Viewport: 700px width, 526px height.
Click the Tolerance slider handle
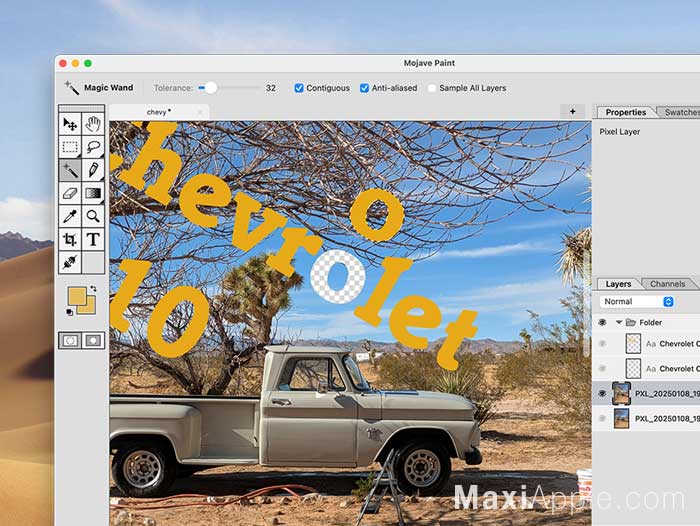pyautogui.click(x=210, y=88)
